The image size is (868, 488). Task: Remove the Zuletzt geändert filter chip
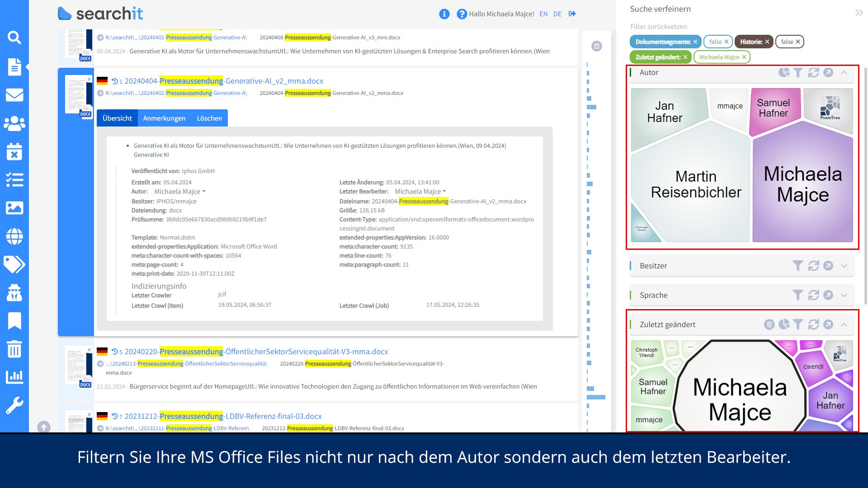pyautogui.click(x=685, y=57)
